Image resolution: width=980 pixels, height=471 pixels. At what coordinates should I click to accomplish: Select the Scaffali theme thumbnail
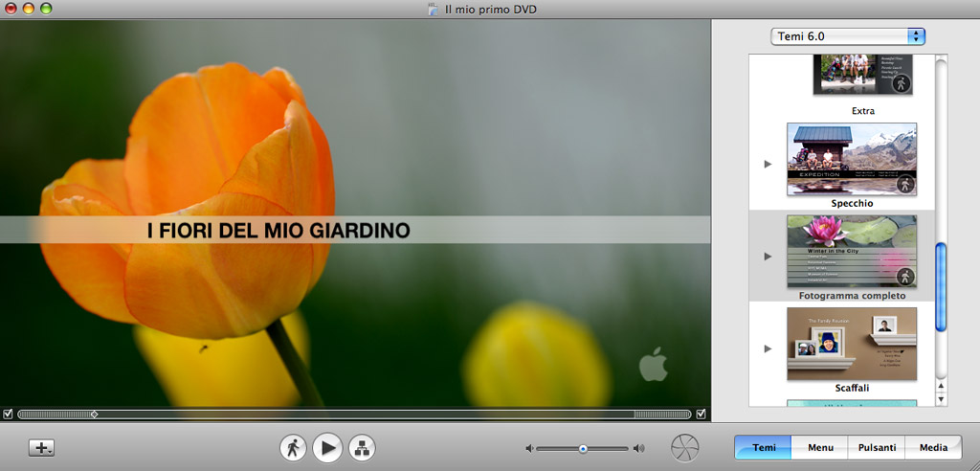pyautogui.click(x=851, y=343)
